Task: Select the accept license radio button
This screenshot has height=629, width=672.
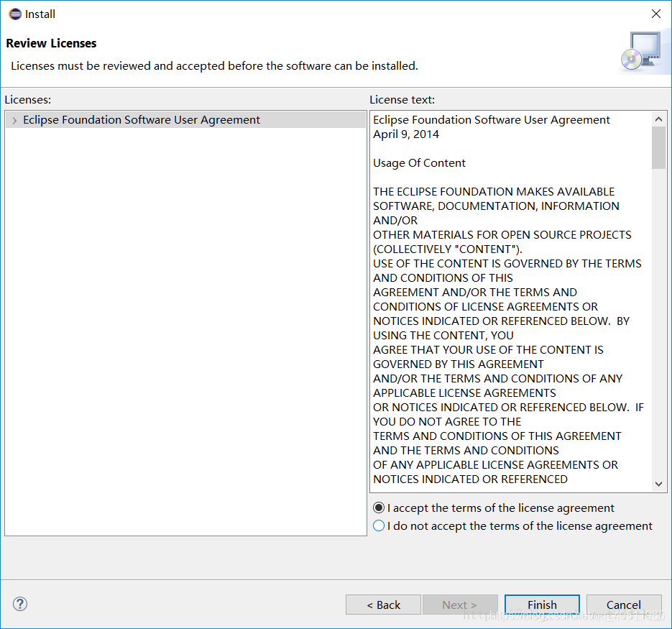Action: click(x=379, y=508)
